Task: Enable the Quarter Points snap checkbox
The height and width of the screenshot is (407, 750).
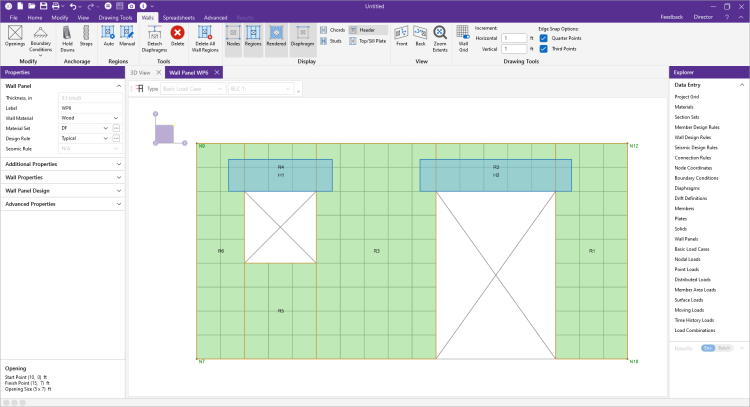Action: click(x=544, y=38)
